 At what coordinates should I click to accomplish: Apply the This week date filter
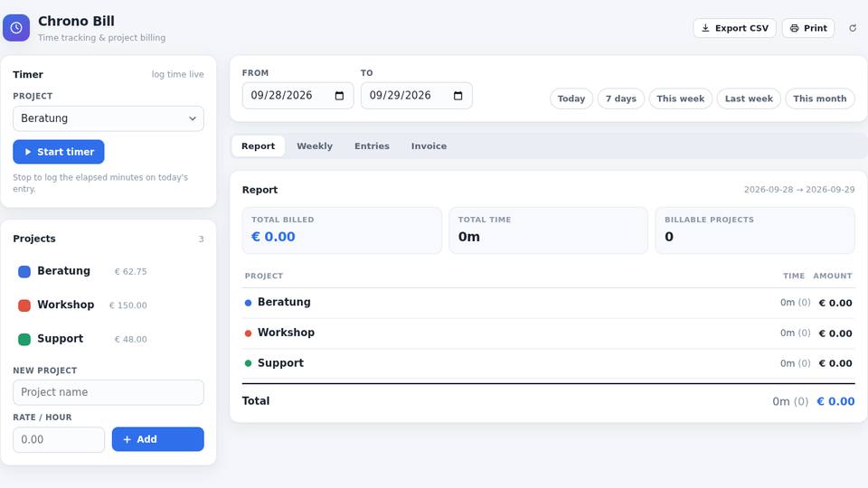pyautogui.click(x=680, y=99)
